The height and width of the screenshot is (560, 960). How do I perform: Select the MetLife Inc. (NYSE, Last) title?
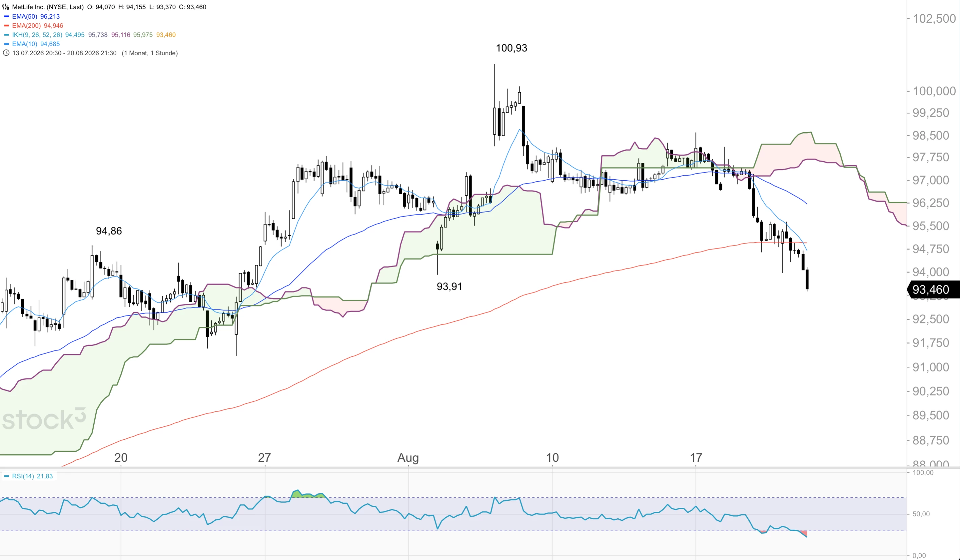coord(48,7)
